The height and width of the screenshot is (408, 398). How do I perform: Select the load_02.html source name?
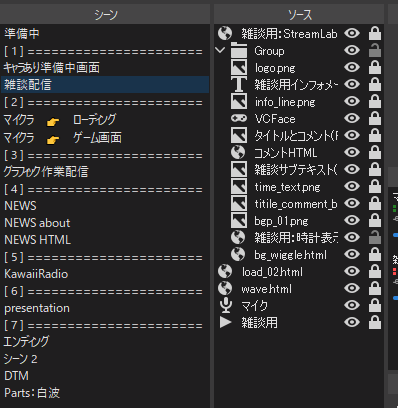272,272
